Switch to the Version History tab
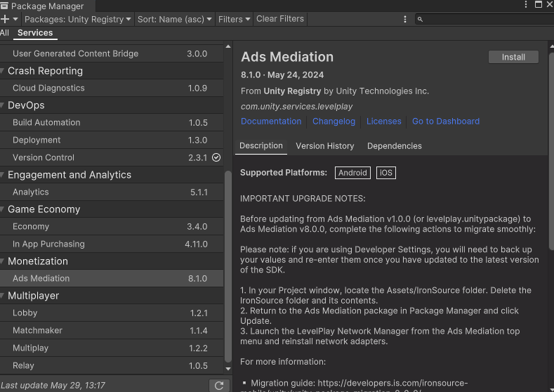The width and height of the screenshot is (554, 392). [x=325, y=146]
